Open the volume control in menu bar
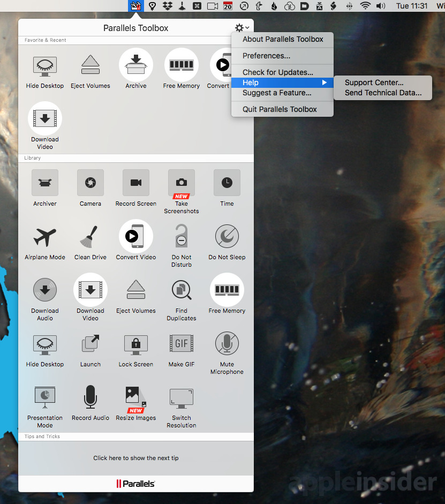 (x=381, y=6)
